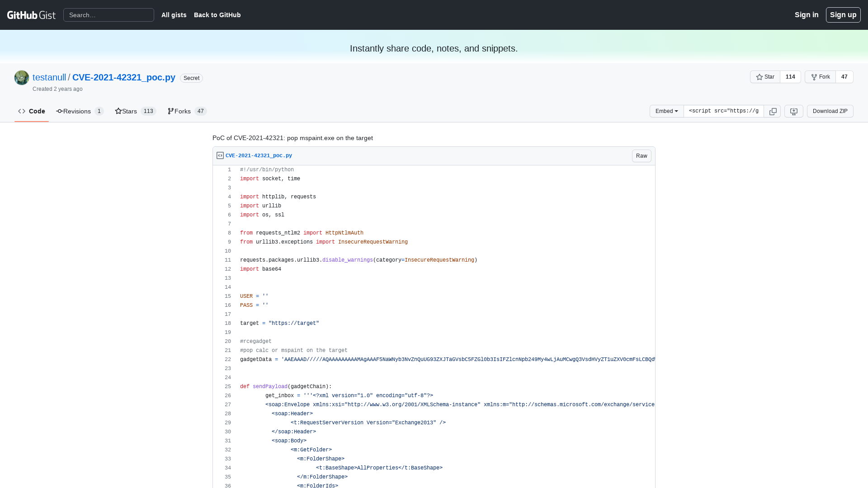Click the USER = '' code line
The width and height of the screenshot is (868, 488).
click(254, 296)
